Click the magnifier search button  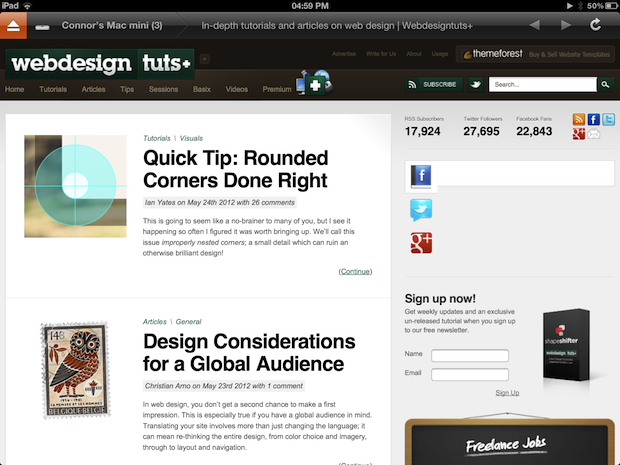coord(605,84)
